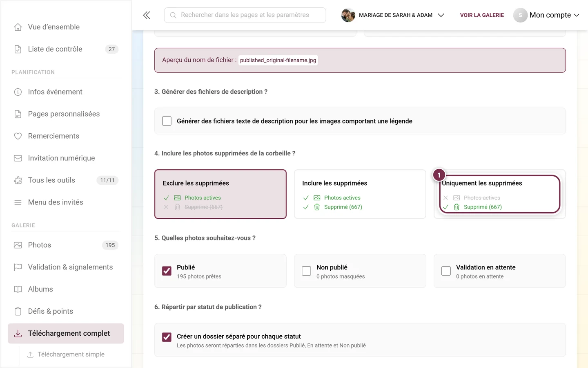Open Défis & points section

[x=66, y=312]
